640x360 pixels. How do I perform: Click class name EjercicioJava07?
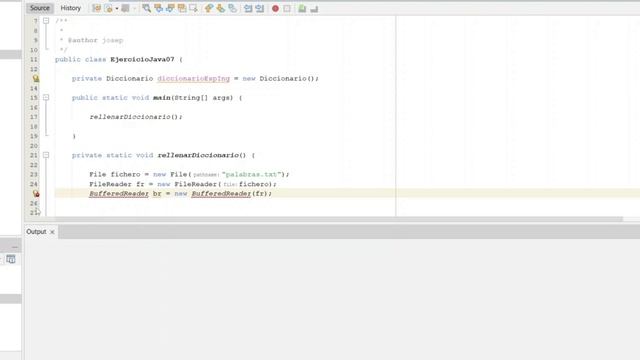(x=142, y=60)
